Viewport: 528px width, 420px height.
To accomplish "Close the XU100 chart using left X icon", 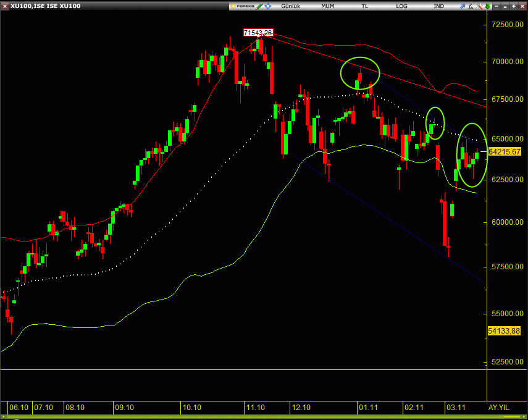I will (x=5, y=6).
